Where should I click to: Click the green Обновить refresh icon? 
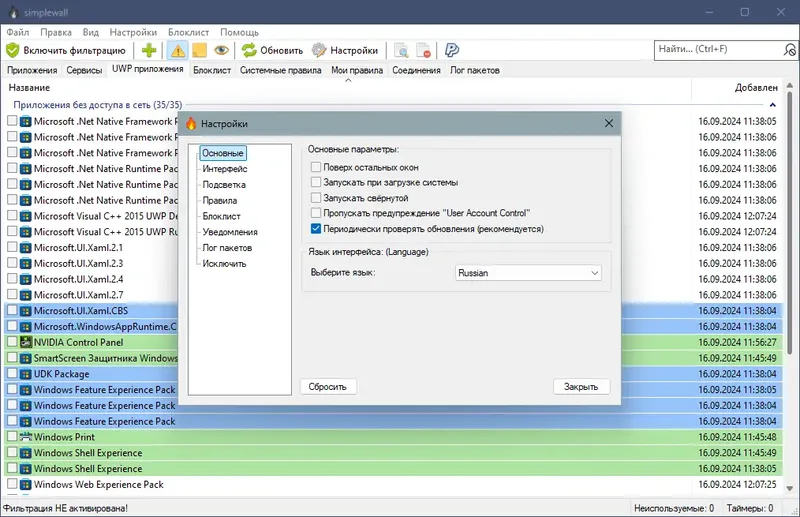[x=249, y=50]
